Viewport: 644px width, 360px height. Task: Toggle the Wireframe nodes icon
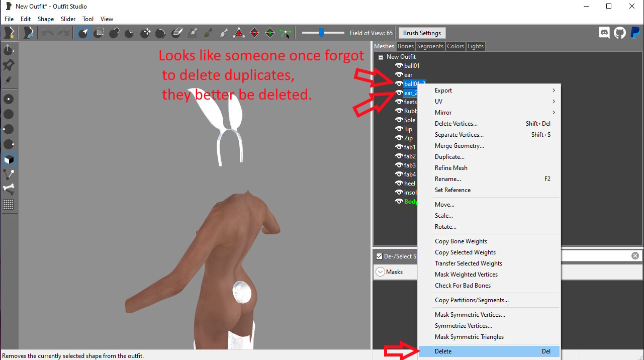point(9,174)
